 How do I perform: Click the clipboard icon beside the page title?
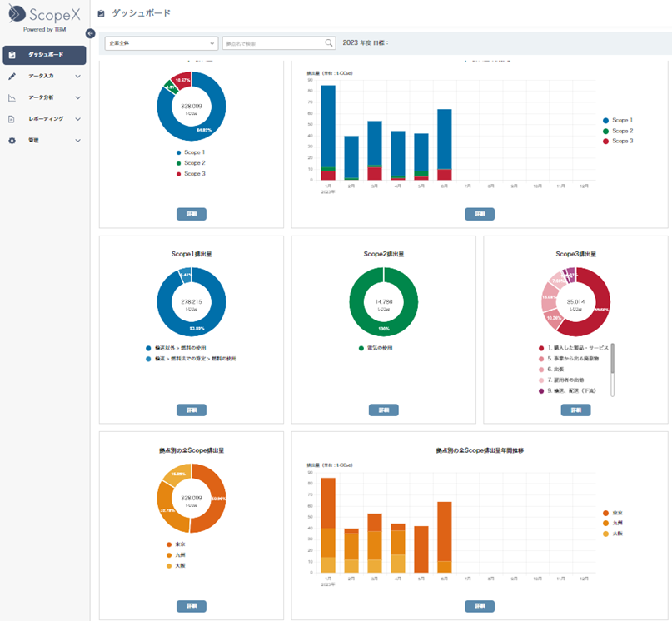(x=102, y=14)
